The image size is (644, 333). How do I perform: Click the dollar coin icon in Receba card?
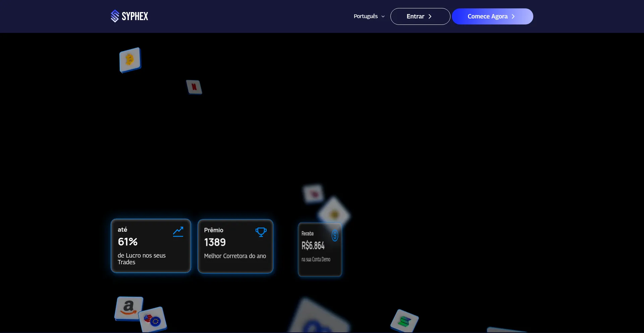tap(335, 235)
